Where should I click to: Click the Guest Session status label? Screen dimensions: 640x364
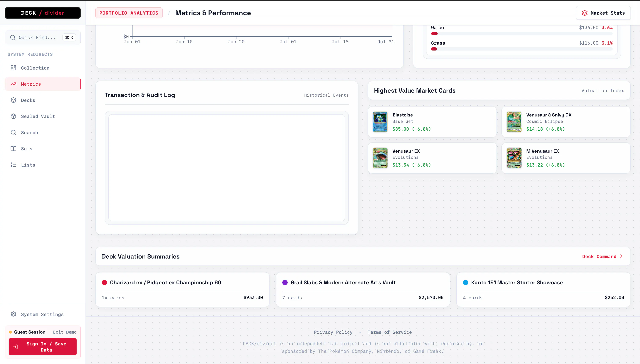pos(30,332)
